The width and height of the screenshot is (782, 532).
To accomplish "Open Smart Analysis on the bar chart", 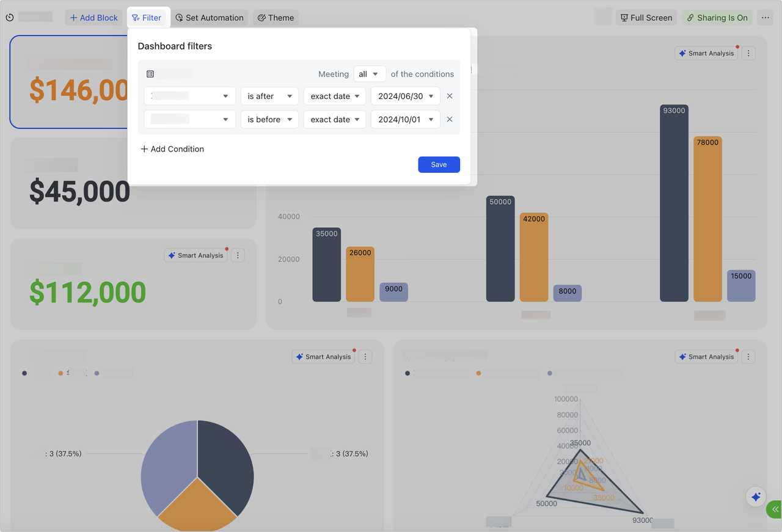I will [x=706, y=53].
